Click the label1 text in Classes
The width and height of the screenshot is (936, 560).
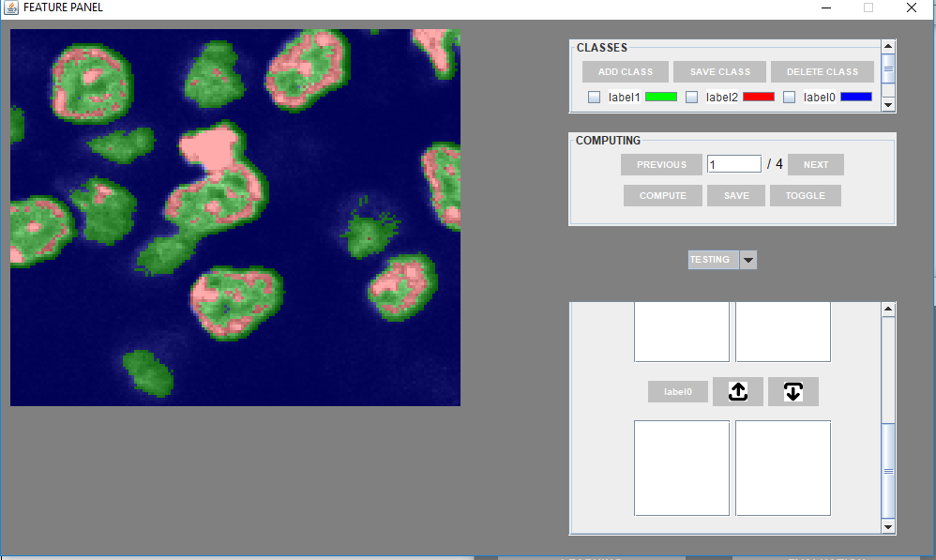tap(624, 98)
